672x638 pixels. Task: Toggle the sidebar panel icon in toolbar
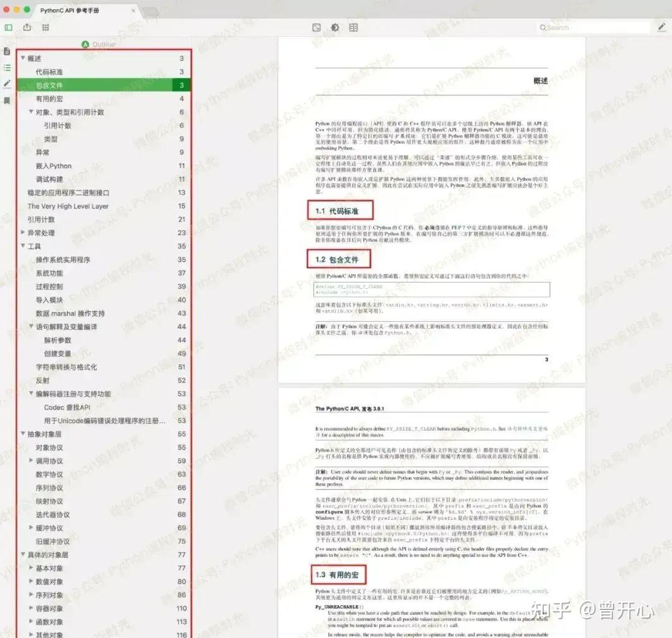(x=9, y=27)
